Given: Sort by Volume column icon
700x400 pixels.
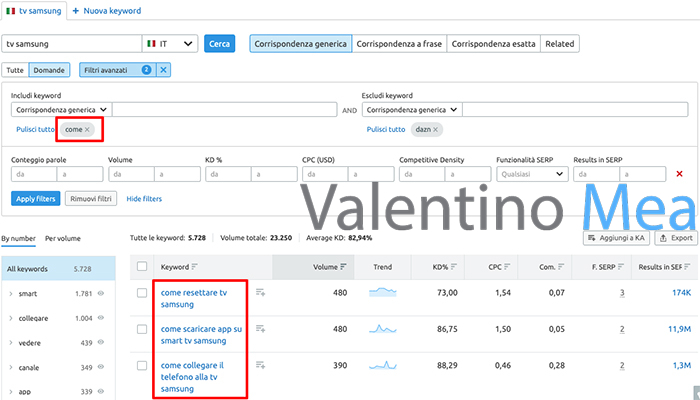Looking at the screenshot, I should point(343,267).
